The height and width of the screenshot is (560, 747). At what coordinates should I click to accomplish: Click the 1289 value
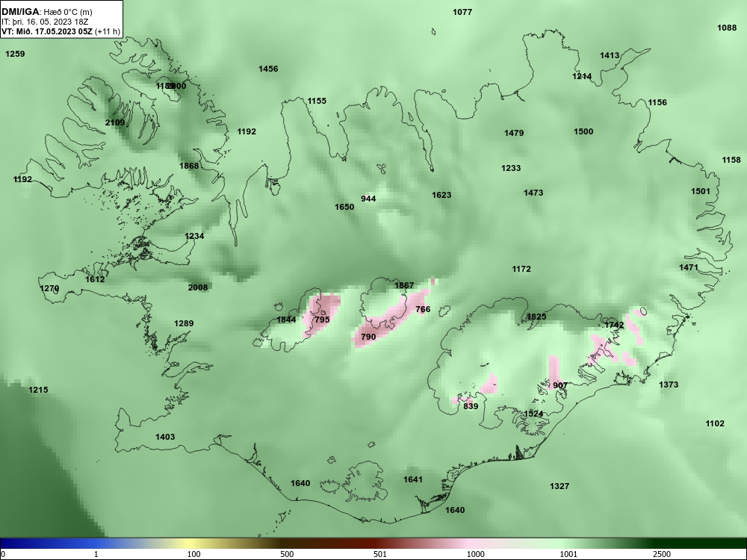coord(184,323)
